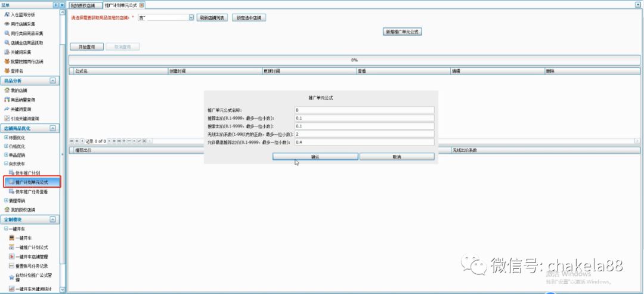Collapse the 店铺商品优化 section
644x294 pixels.
coord(52,129)
